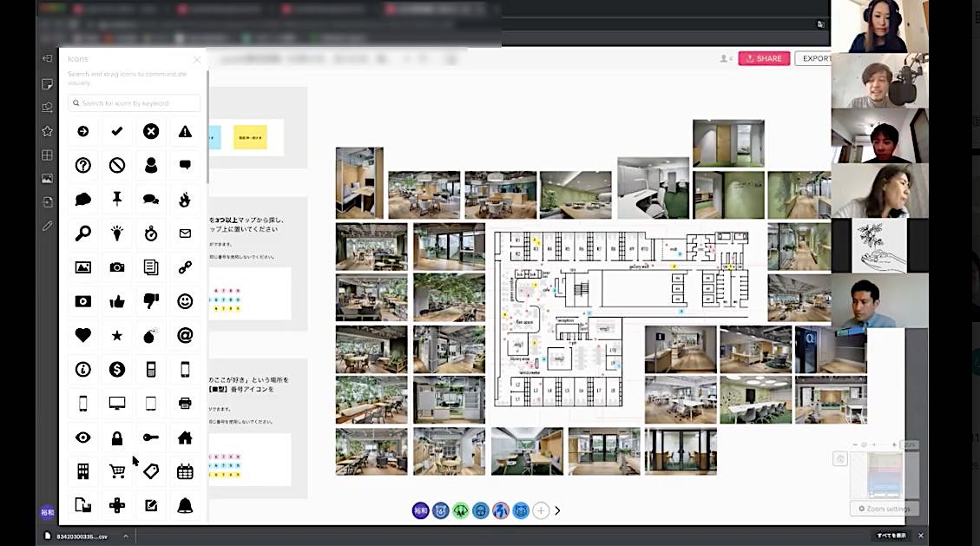This screenshot has width=980, height=546.
Task: Click the EXPORT button
Action: point(814,58)
